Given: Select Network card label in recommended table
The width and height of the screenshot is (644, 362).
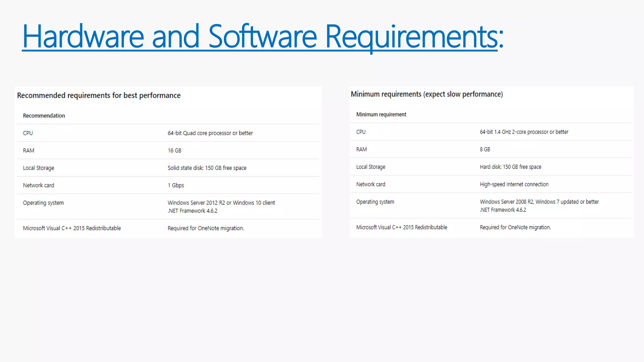Looking at the screenshot, I should pyautogui.click(x=38, y=185).
